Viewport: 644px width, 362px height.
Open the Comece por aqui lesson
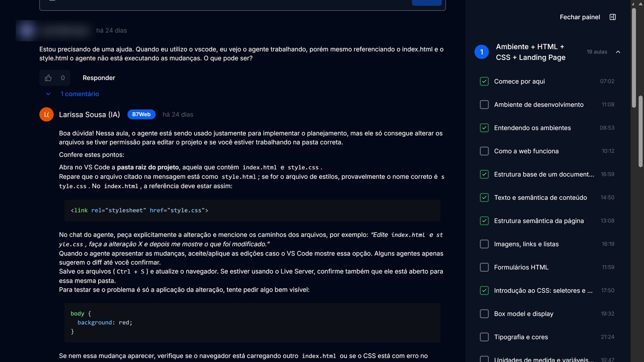(x=519, y=81)
